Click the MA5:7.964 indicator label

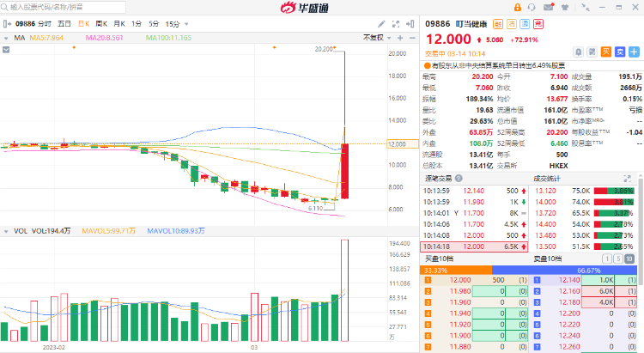coord(46,38)
